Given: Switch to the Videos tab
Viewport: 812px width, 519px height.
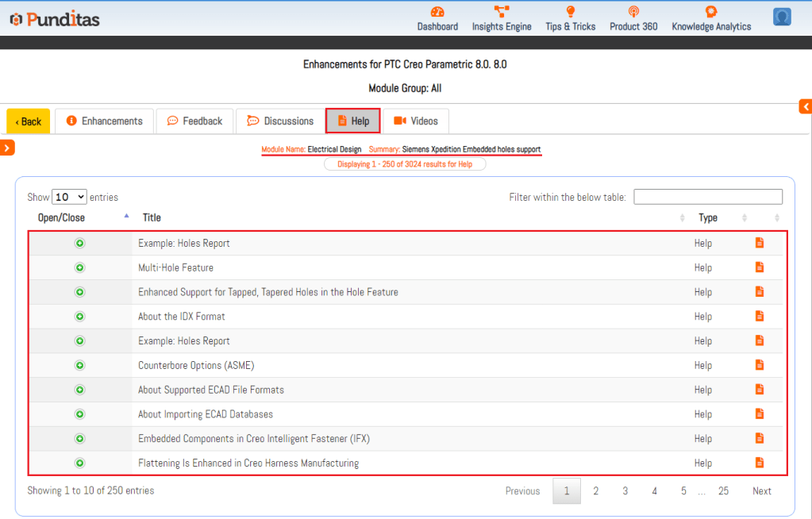Looking at the screenshot, I should [x=416, y=121].
